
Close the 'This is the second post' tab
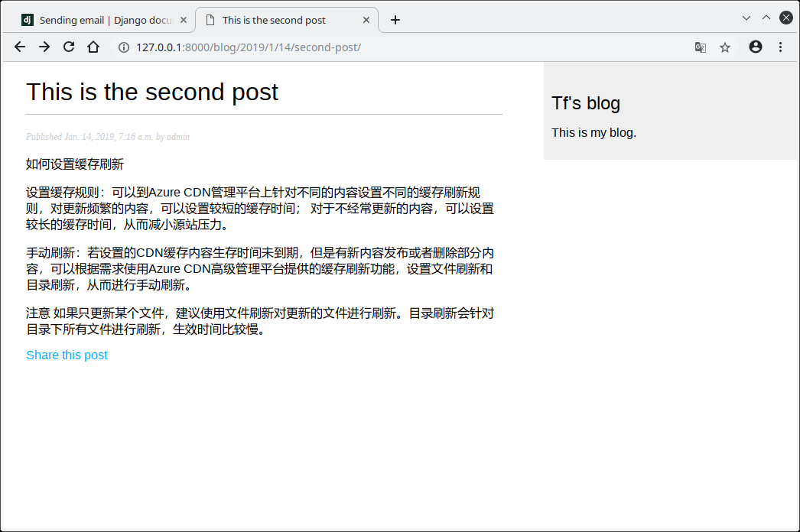click(x=367, y=20)
